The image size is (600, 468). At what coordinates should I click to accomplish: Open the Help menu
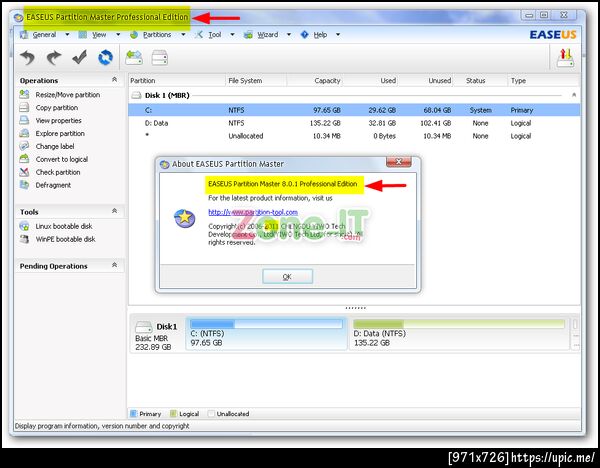320,35
